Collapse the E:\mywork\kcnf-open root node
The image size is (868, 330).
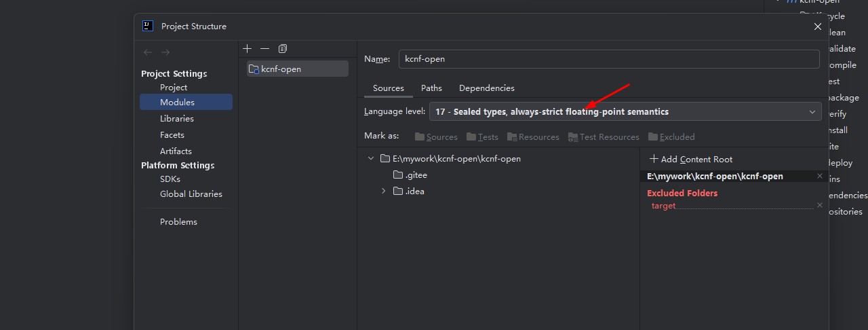point(370,158)
